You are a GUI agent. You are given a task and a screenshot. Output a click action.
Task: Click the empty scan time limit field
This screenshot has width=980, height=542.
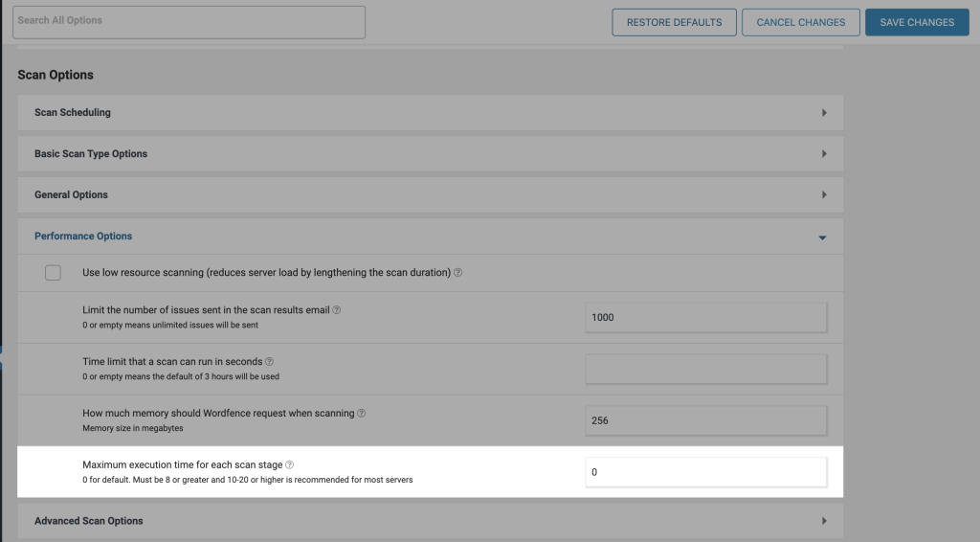click(705, 369)
